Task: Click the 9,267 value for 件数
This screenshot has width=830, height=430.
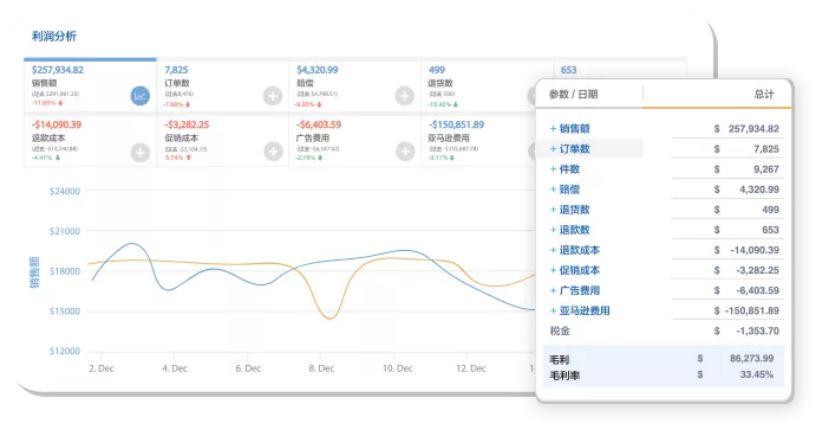Action: click(x=766, y=169)
